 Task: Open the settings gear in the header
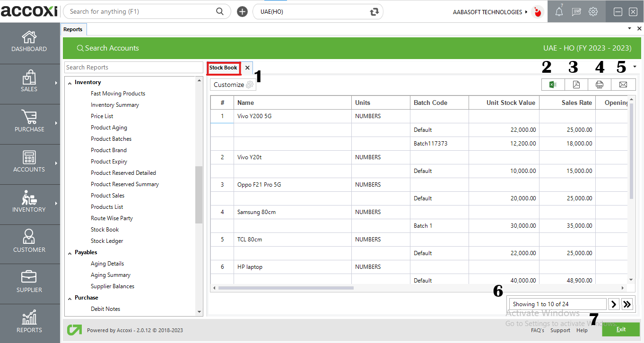[593, 12]
